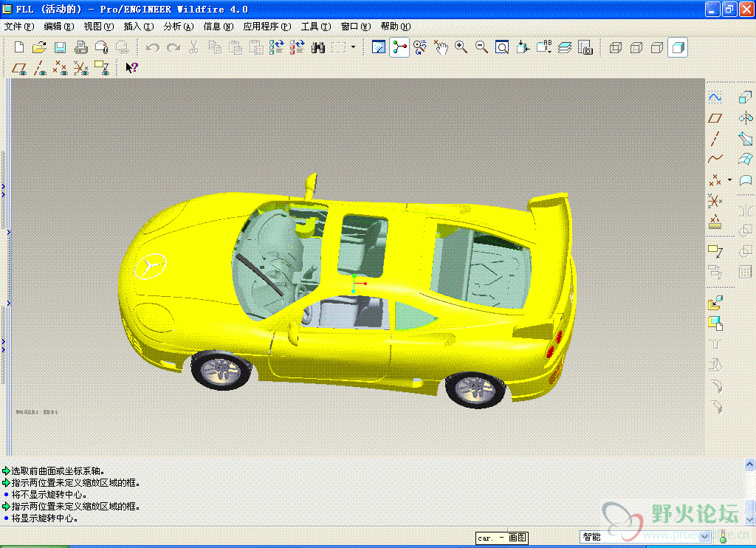This screenshot has width=756, height=548.
Task: Open the selection box dropdown arrow
Action: tap(354, 47)
